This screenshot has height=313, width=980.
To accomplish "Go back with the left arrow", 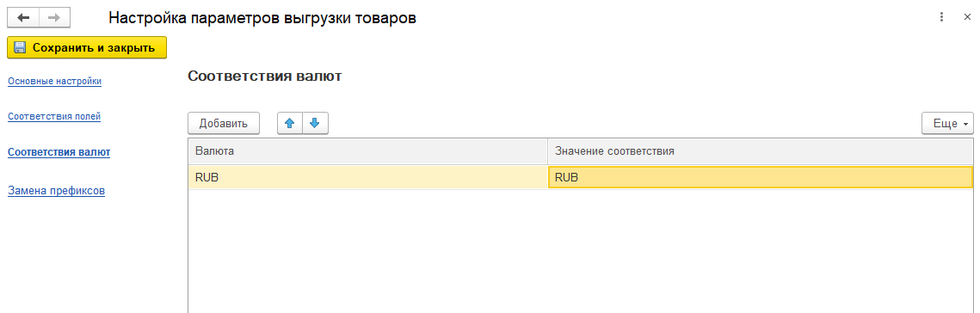I will pos(23,17).
